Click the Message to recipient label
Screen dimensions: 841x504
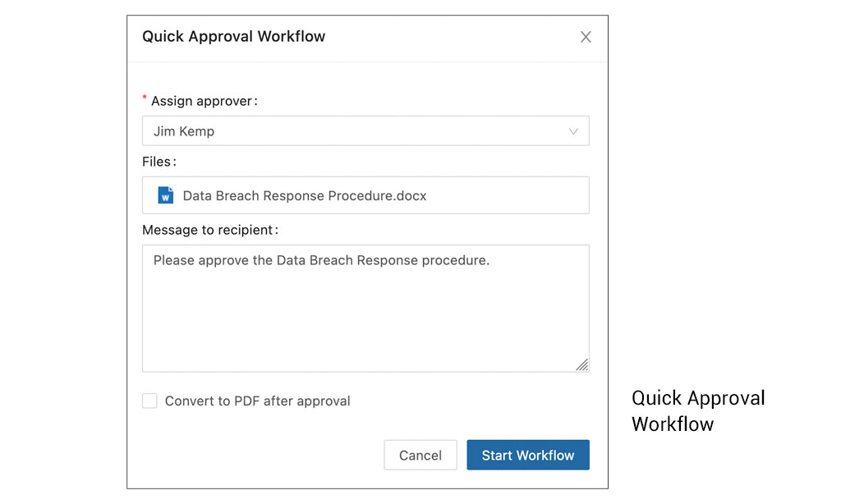(x=209, y=230)
